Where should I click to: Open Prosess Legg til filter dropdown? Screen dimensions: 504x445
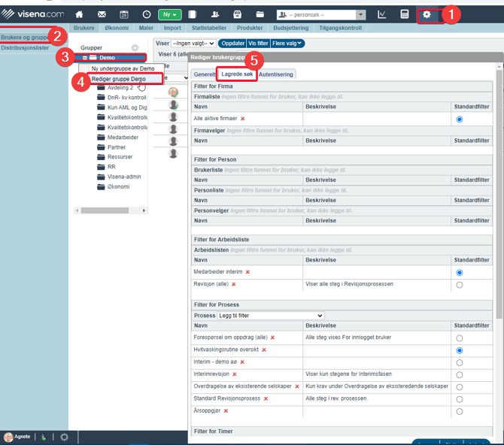[270, 316]
